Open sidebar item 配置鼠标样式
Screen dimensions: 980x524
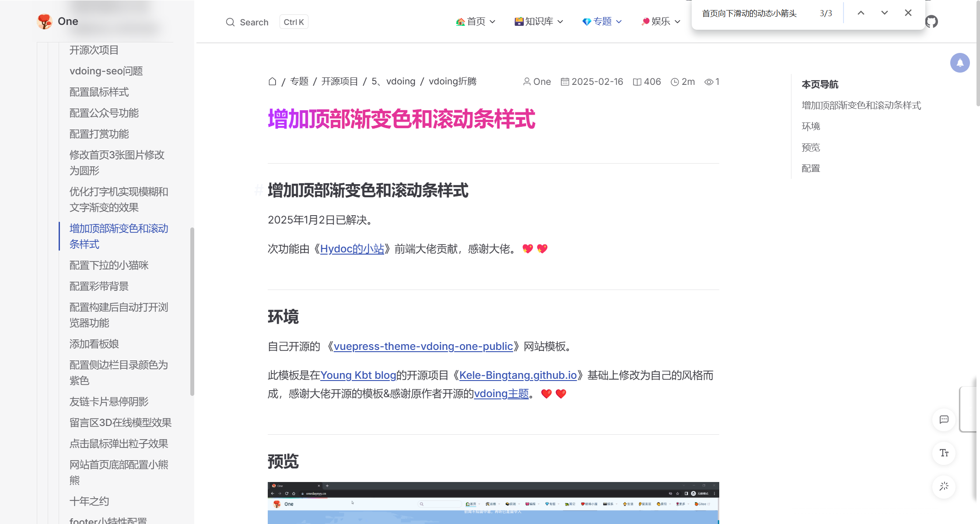pos(99,92)
